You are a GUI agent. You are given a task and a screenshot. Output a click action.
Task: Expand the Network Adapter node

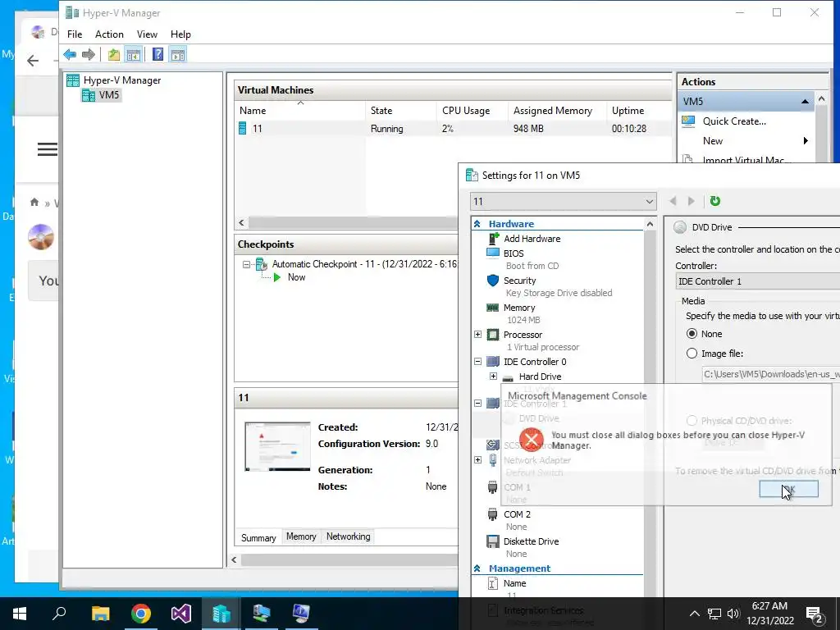click(x=477, y=459)
